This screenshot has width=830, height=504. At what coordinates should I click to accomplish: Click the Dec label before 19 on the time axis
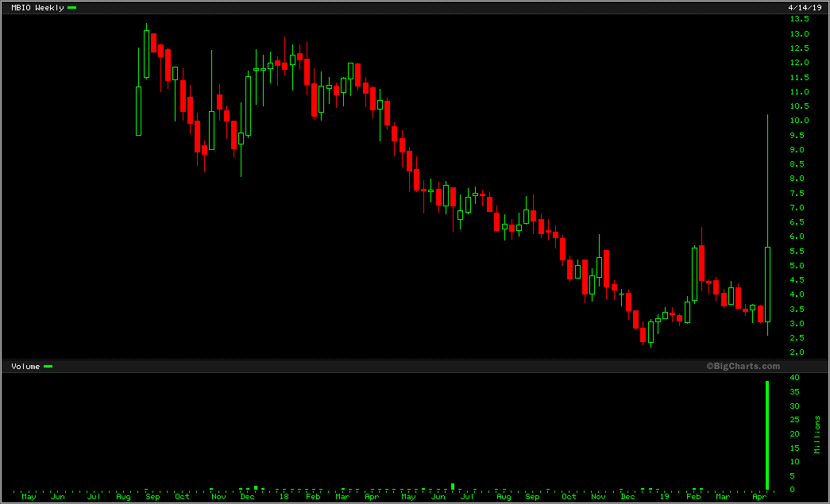pos(627,497)
